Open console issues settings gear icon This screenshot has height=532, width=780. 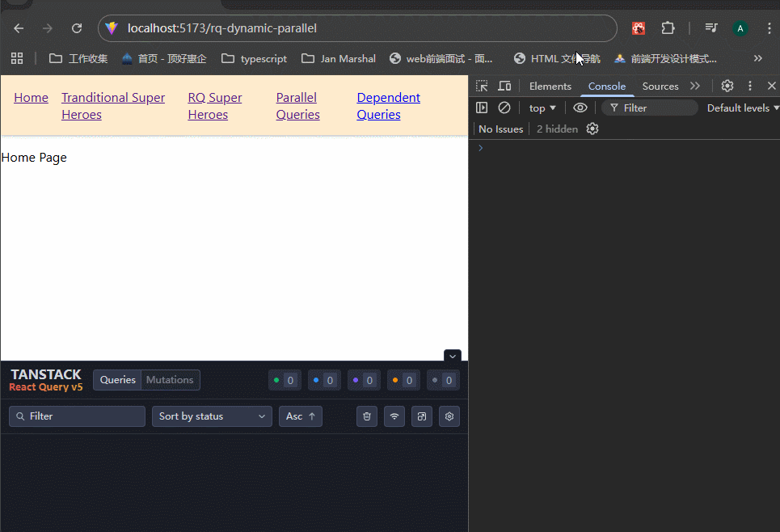(592, 129)
